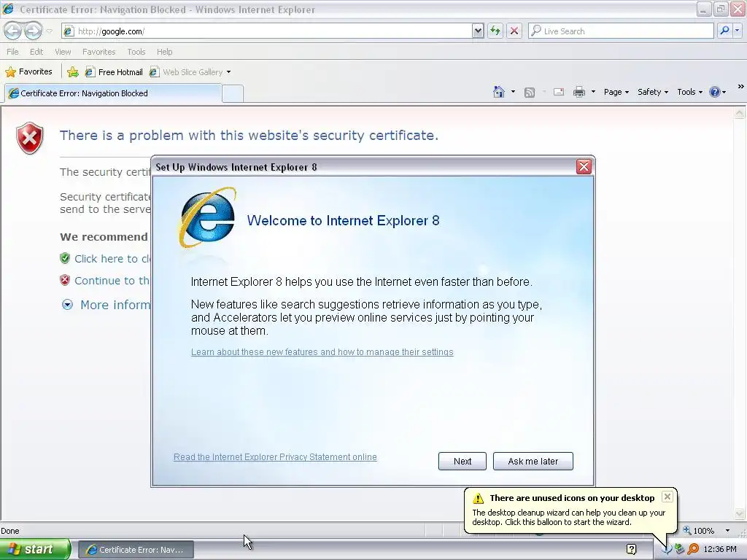
Task: Open a new blank tab
Action: click(233, 94)
